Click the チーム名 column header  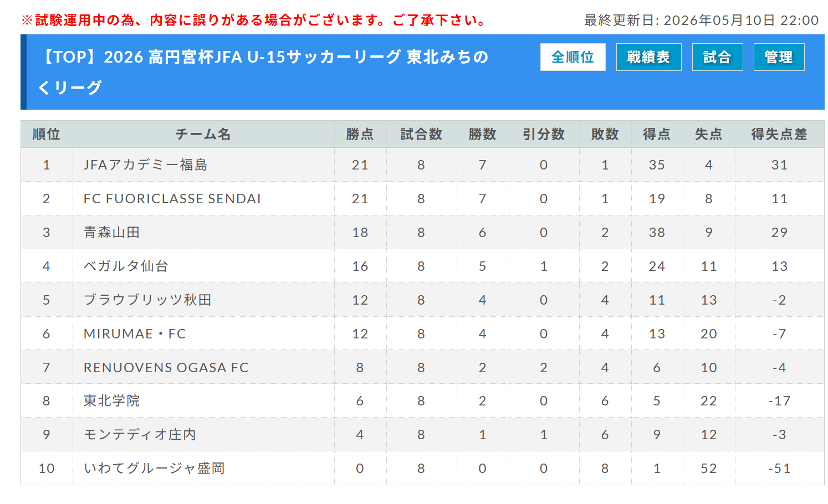[x=203, y=134]
